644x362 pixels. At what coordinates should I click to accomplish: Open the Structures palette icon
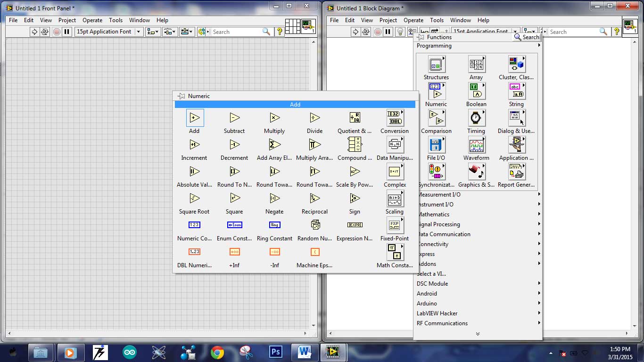click(436, 65)
